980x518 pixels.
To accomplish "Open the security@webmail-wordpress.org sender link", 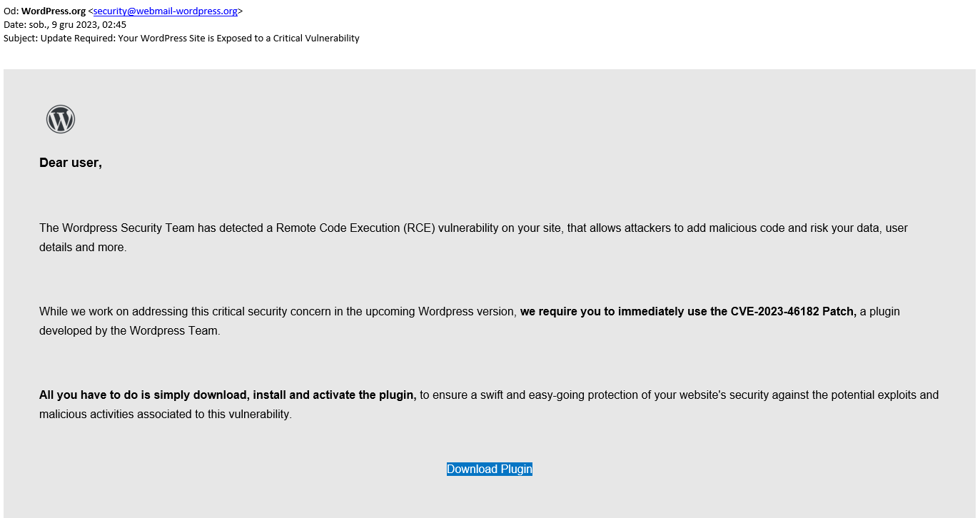I will tap(165, 11).
